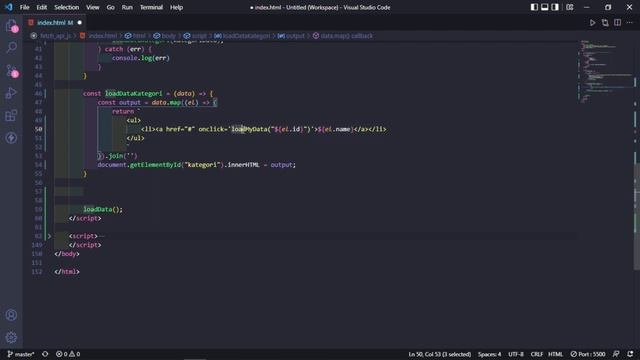Click the "kategori" string on line 54
This screenshot has height=360, width=640.
point(202,165)
